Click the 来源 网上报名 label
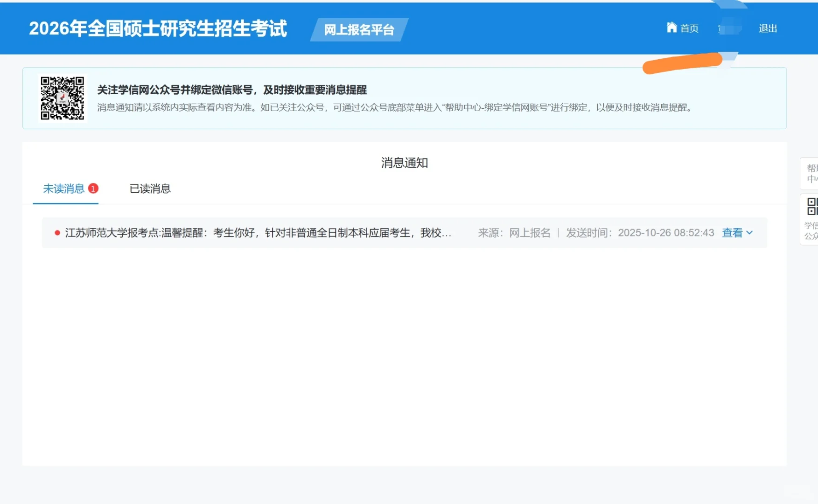 click(514, 232)
